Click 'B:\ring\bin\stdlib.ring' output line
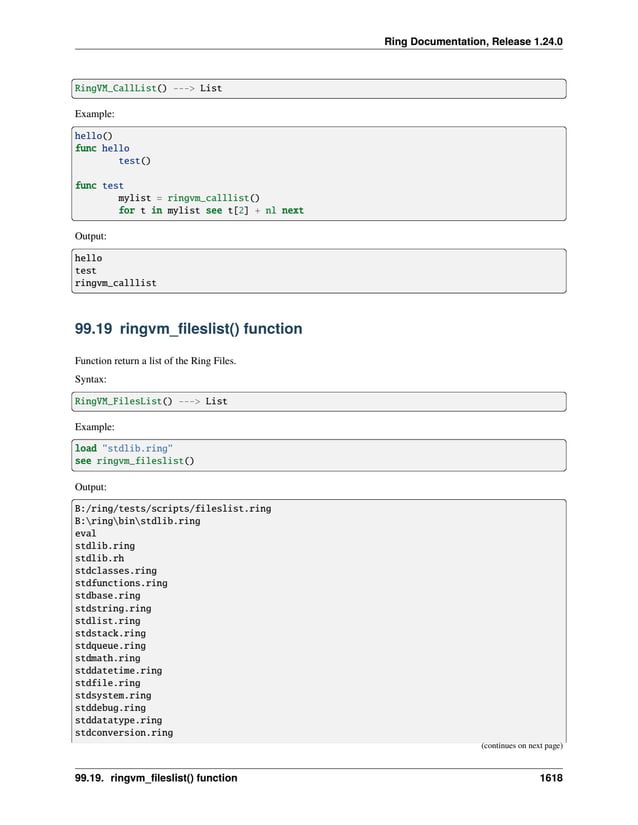Screen dimensions: 638x825 pos(137,521)
